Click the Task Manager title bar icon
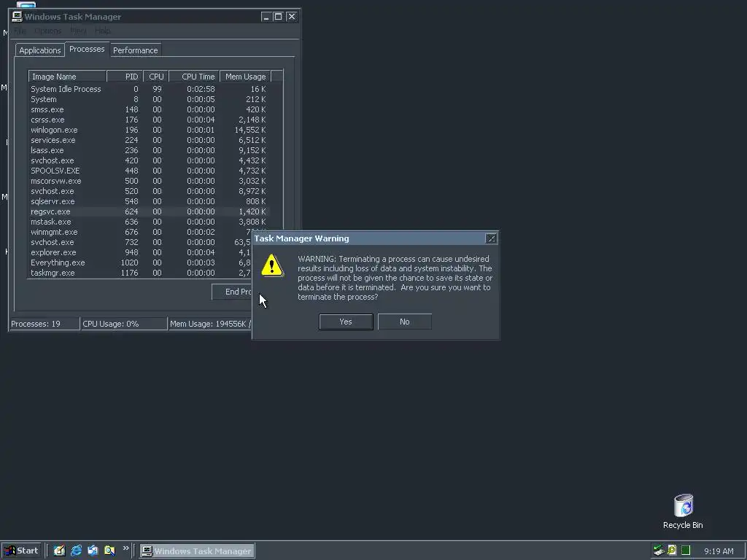Image resolution: width=747 pixels, height=560 pixels. click(18, 17)
